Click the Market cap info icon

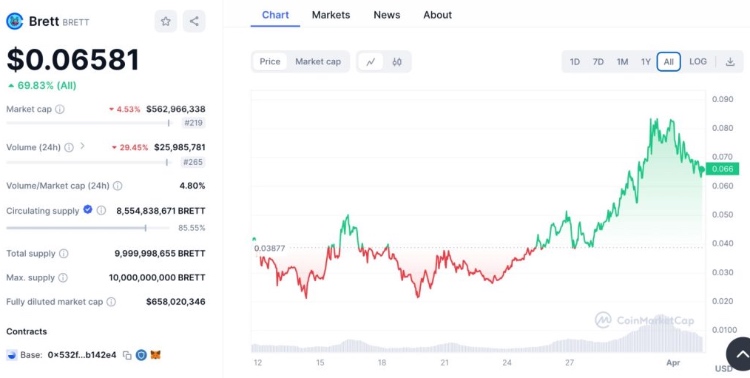59,109
